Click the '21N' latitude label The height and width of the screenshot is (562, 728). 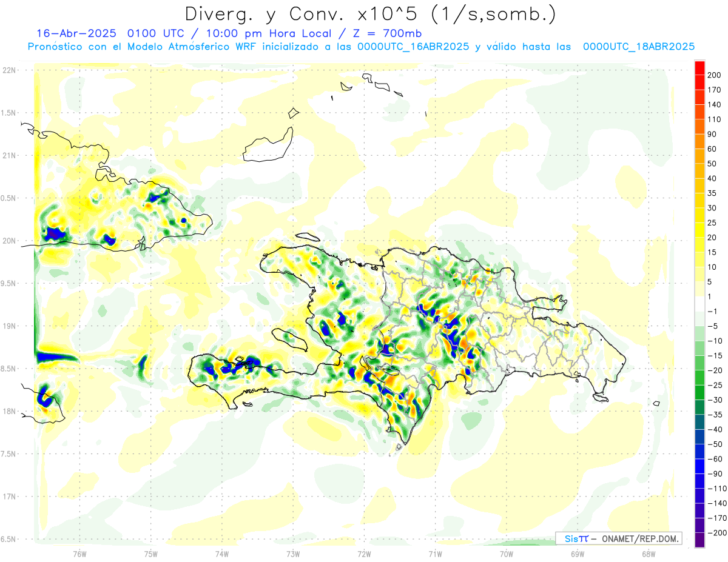tap(8, 155)
